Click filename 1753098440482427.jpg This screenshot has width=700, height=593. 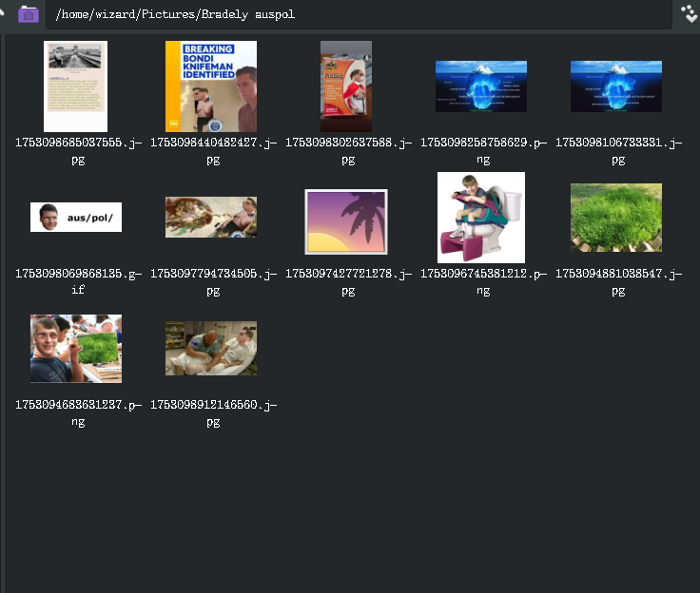213,151
